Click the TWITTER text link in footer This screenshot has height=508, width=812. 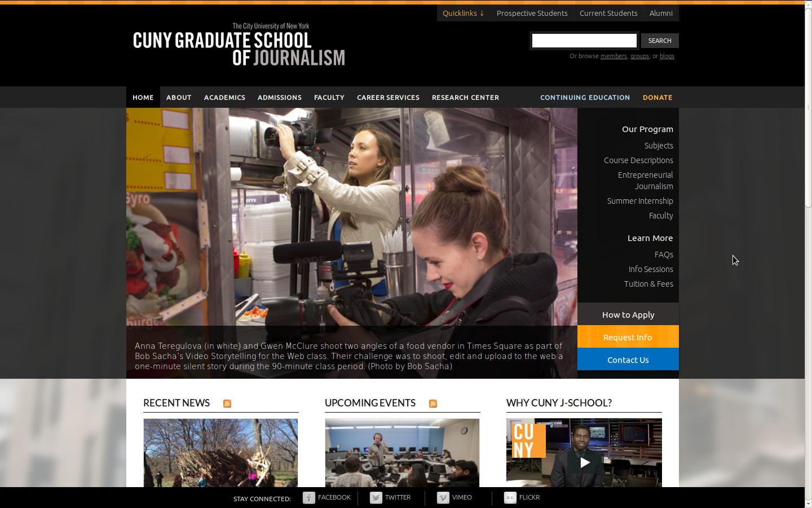(x=398, y=497)
